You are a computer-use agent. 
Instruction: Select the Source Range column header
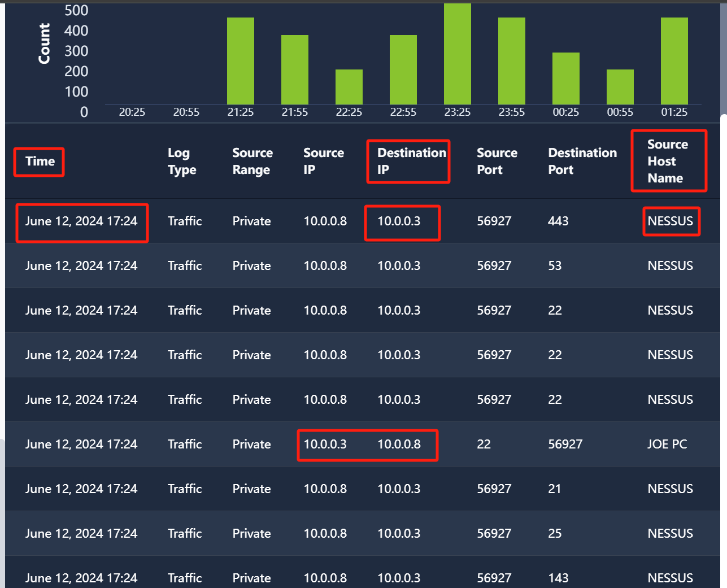pos(253,162)
